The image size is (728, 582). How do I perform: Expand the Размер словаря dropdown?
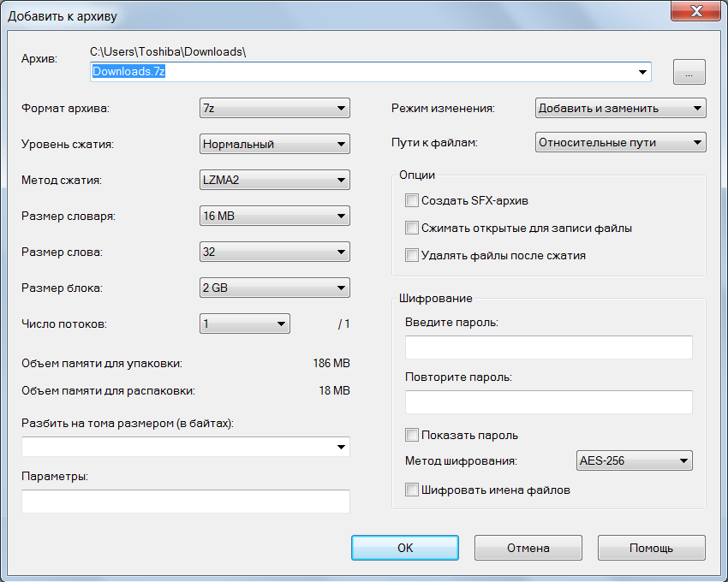(274, 217)
